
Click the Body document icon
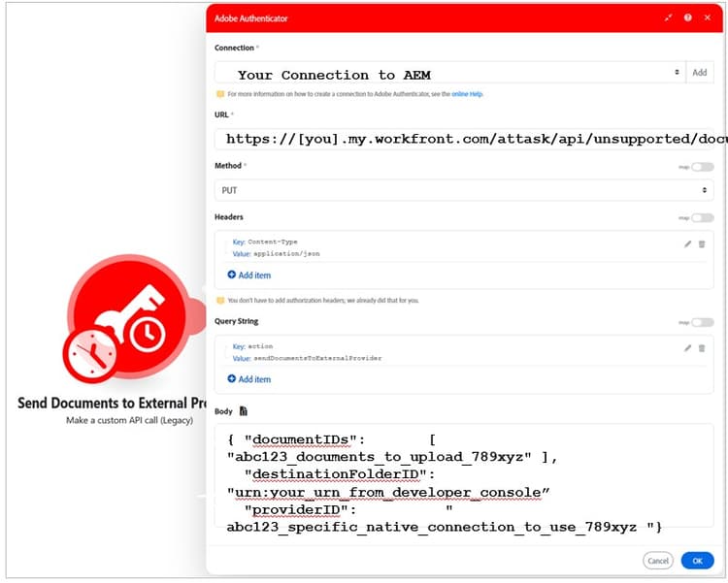tap(244, 410)
